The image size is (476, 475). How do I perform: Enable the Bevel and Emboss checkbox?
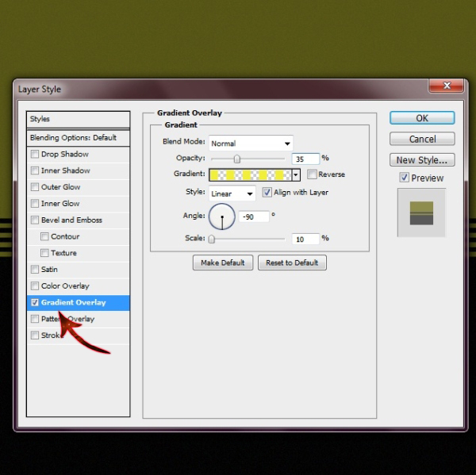[x=35, y=220]
